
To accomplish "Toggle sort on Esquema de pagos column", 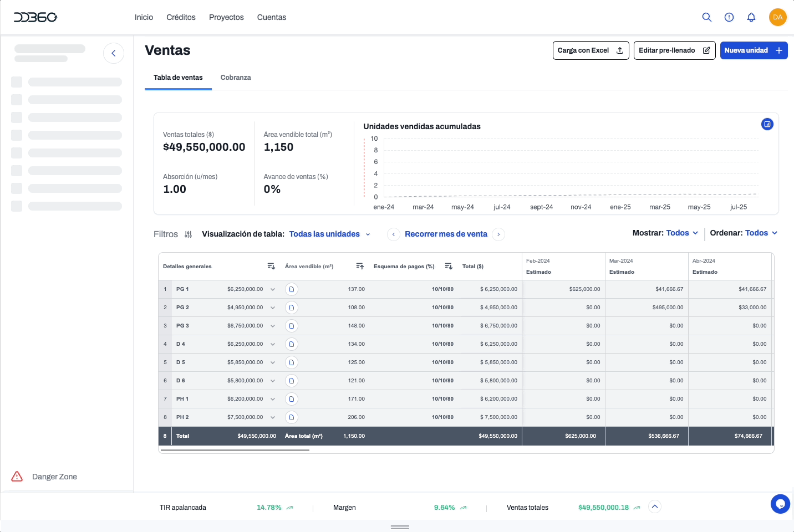I will (449, 267).
